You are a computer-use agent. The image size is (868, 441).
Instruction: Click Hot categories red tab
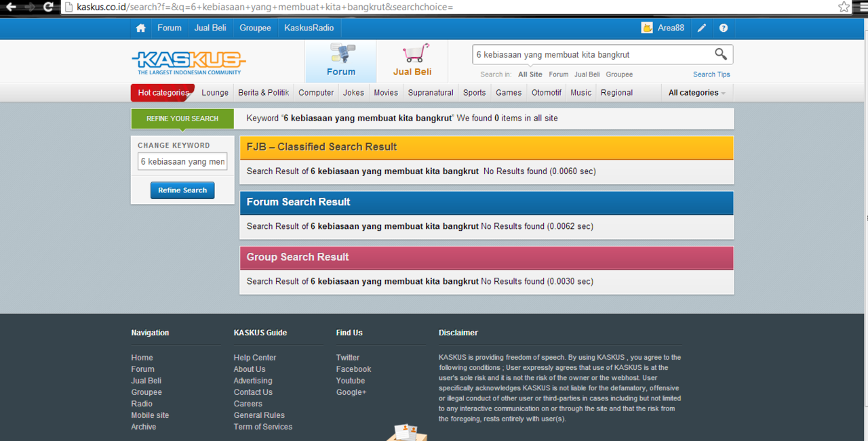point(163,93)
